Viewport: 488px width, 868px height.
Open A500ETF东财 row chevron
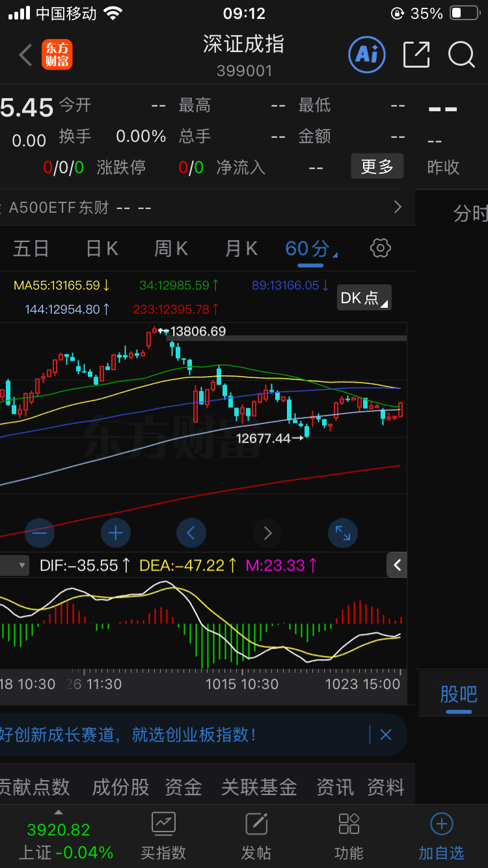pyautogui.click(x=398, y=208)
